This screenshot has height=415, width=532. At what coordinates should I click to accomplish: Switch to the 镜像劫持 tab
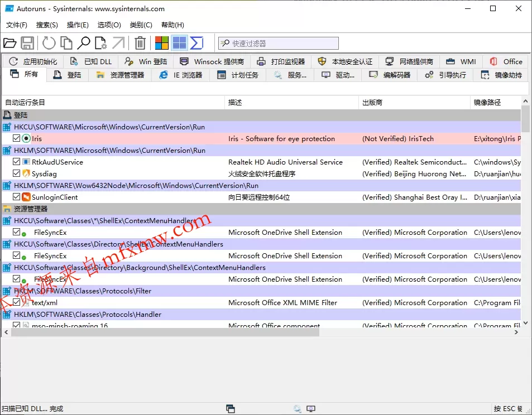tap(501, 75)
